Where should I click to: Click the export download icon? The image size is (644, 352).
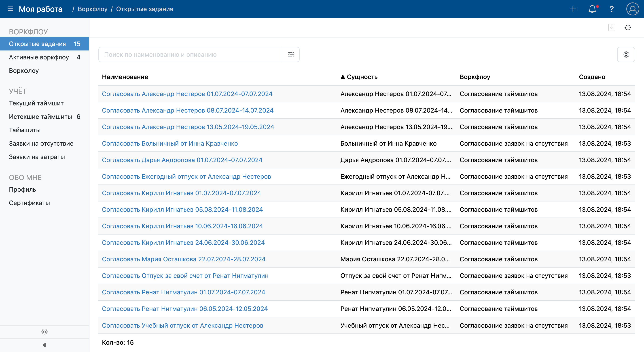612,27
